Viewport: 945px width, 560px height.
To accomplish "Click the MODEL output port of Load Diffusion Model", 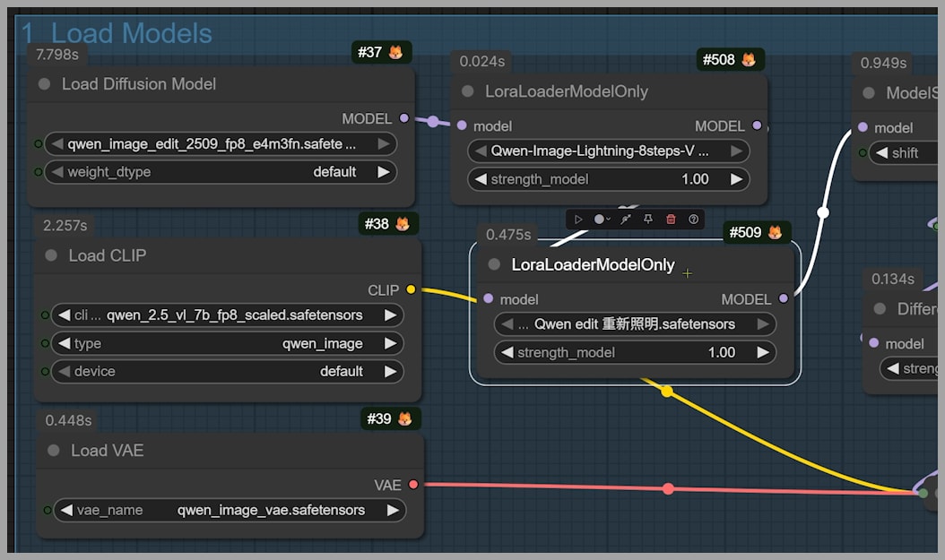I will (x=404, y=118).
